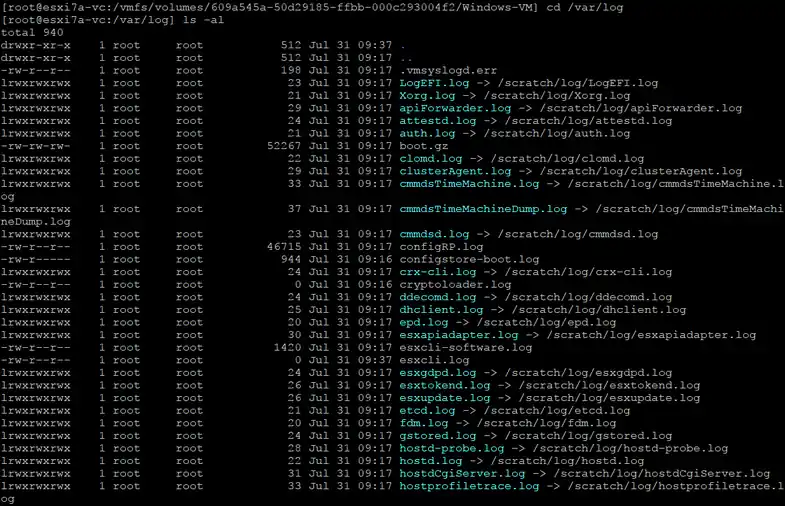Select the hostd.log symlink name
Viewport: 785px width, 506px height.
[431, 461]
